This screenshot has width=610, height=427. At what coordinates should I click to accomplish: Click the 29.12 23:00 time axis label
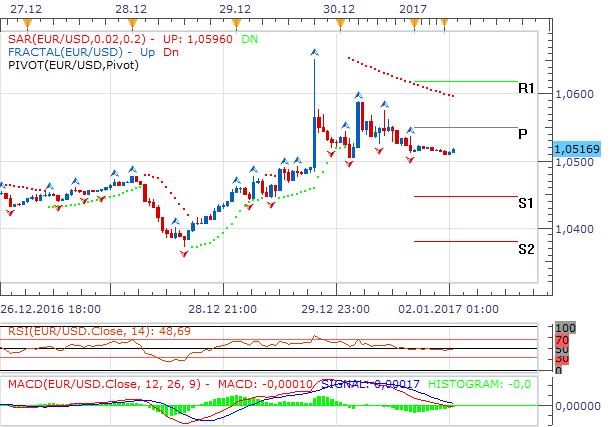[x=337, y=308]
